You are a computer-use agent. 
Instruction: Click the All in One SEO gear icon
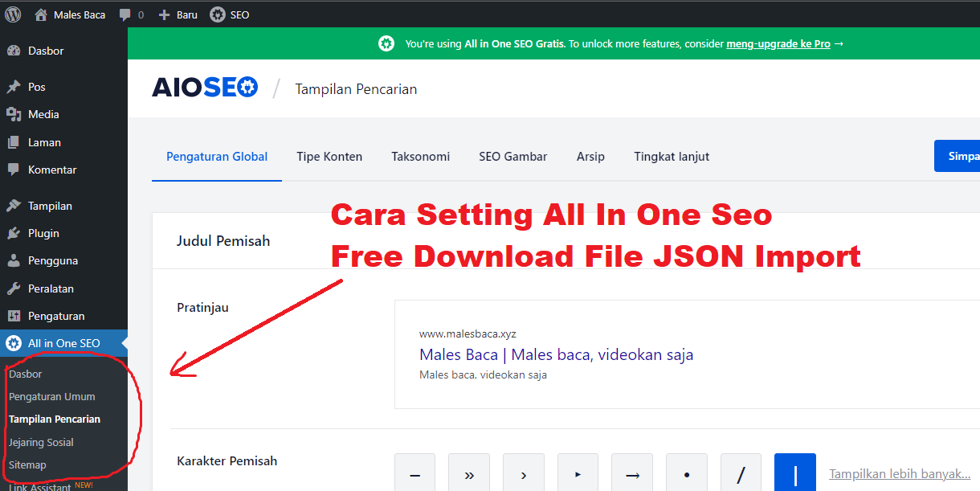click(14, 343)
